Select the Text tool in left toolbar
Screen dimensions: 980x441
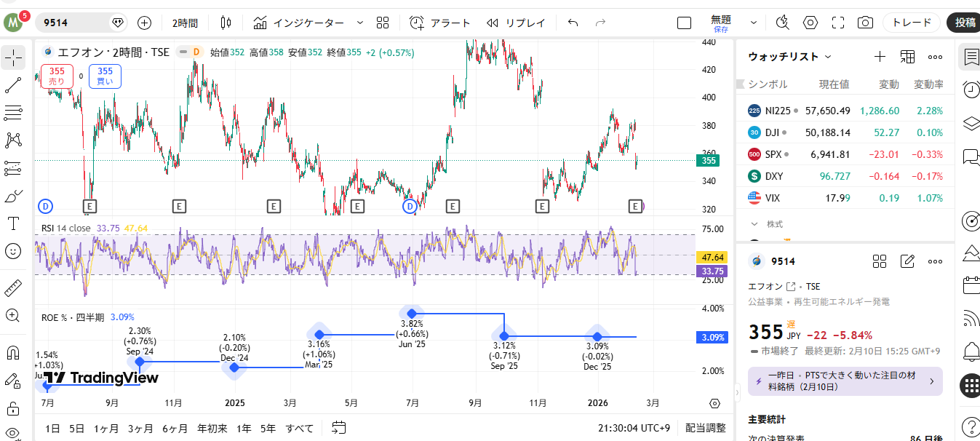pos(13,223)
